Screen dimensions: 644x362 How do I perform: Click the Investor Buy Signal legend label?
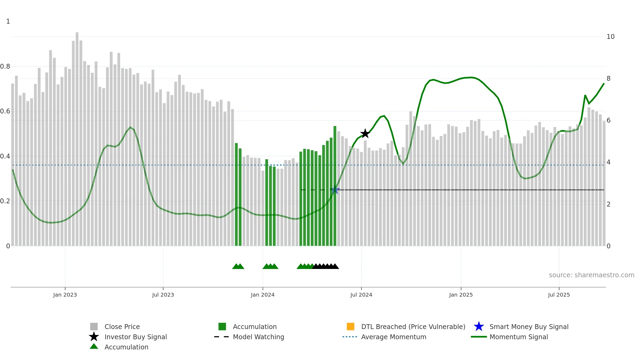pos(136,337)
